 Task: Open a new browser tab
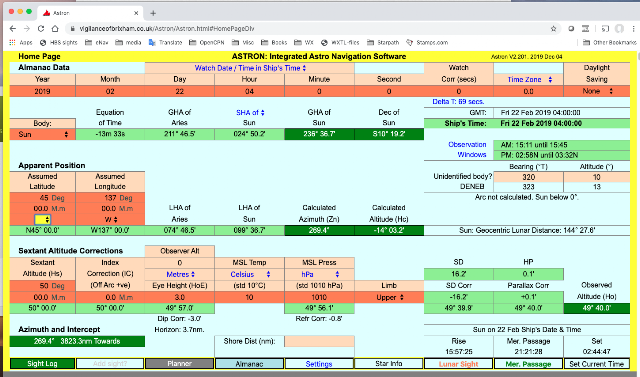click(153, 13)
